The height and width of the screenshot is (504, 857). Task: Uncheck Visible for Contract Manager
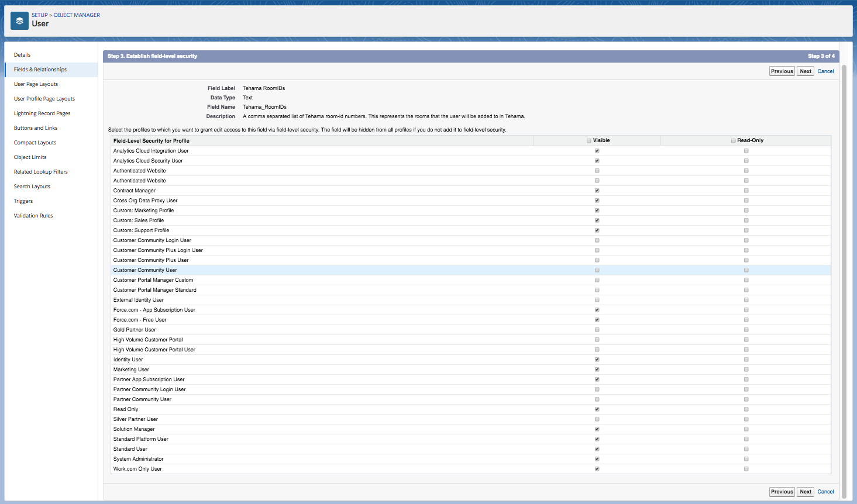[597, 191]
